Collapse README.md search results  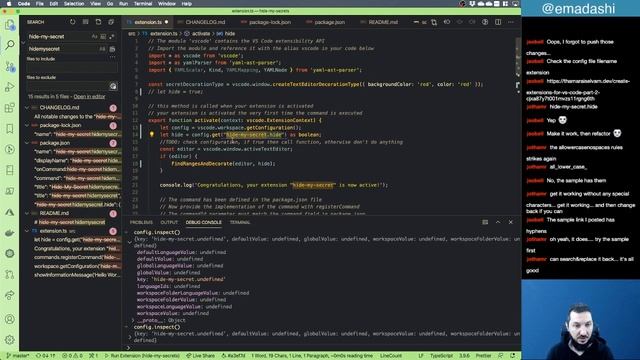pos(27,213)
